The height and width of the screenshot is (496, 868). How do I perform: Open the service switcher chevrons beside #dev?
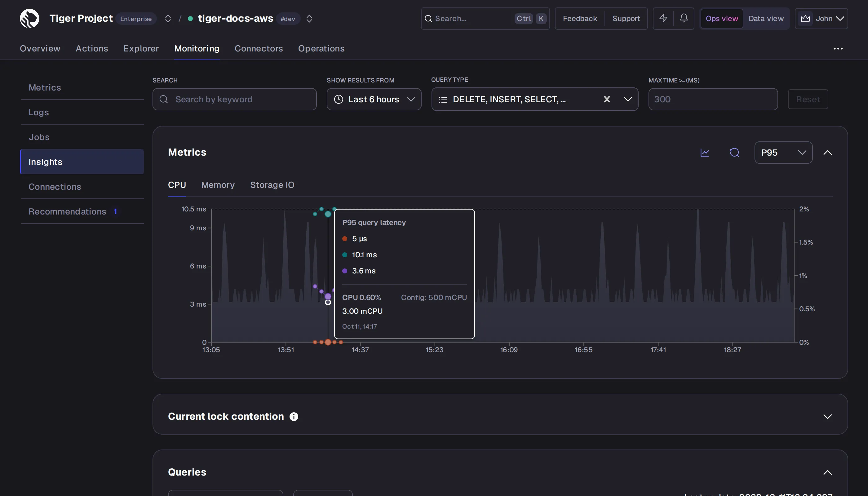click(x=309, y=18)
